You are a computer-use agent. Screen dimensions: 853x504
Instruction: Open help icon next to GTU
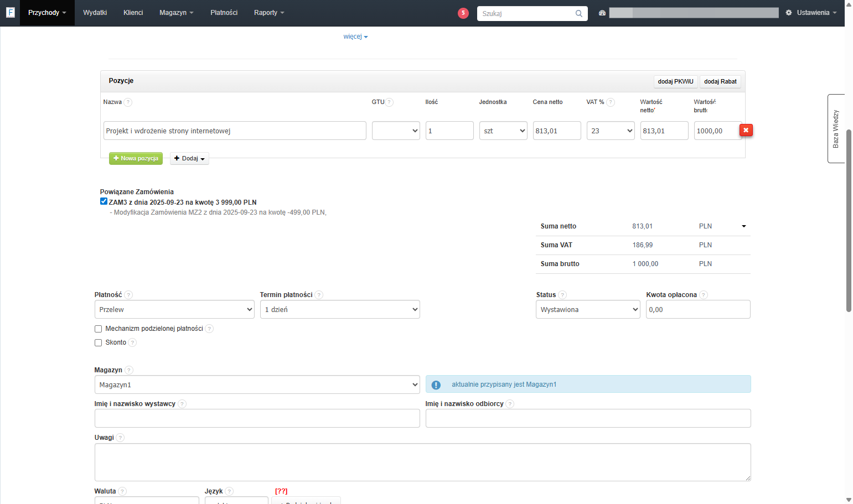coord(389,102)
